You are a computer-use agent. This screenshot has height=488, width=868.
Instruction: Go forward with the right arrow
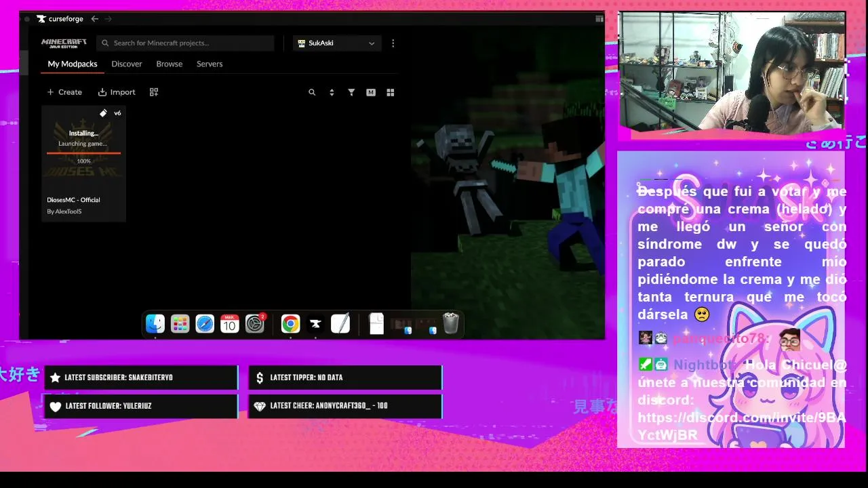108,19
